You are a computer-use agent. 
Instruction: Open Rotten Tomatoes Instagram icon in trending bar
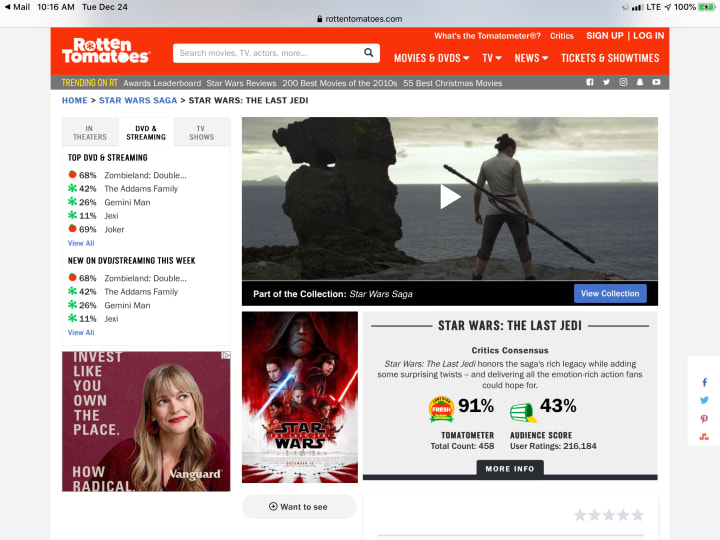pos(623,82)
